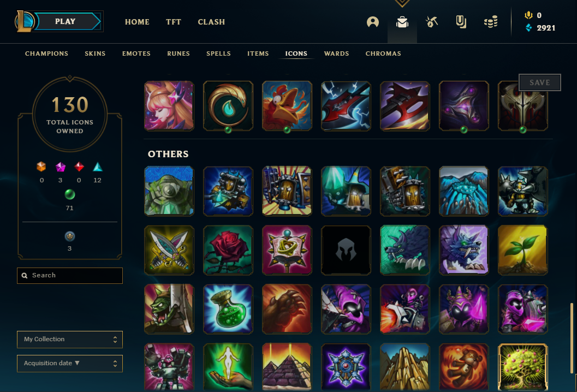The width and height of the screenshot is (577, 392).
Task: Switch to the Skins tab
Action: (95, 54)
